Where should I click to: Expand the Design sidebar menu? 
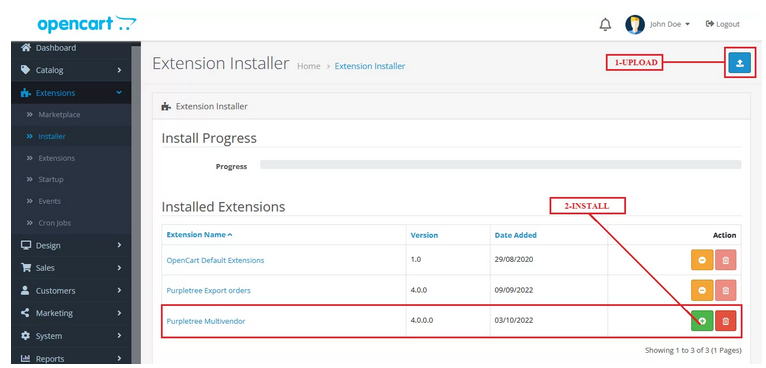[71, 245]
